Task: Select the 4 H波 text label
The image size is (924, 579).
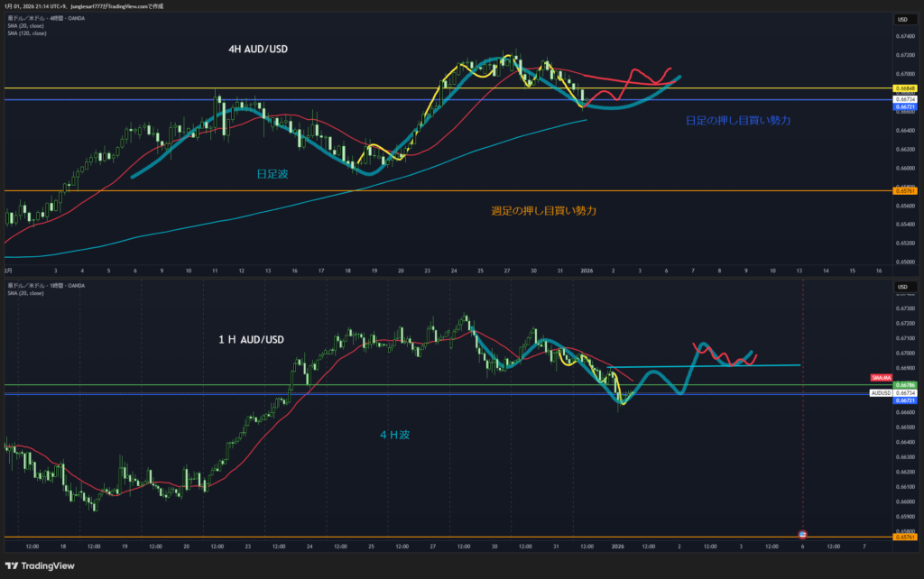Action: pyautogui.click(x=394, y=435)
